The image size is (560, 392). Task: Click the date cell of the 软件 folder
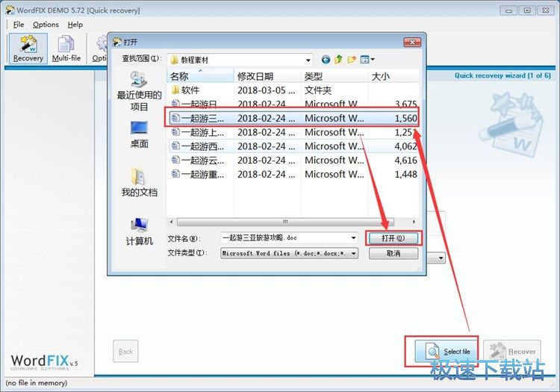point(267,90)
